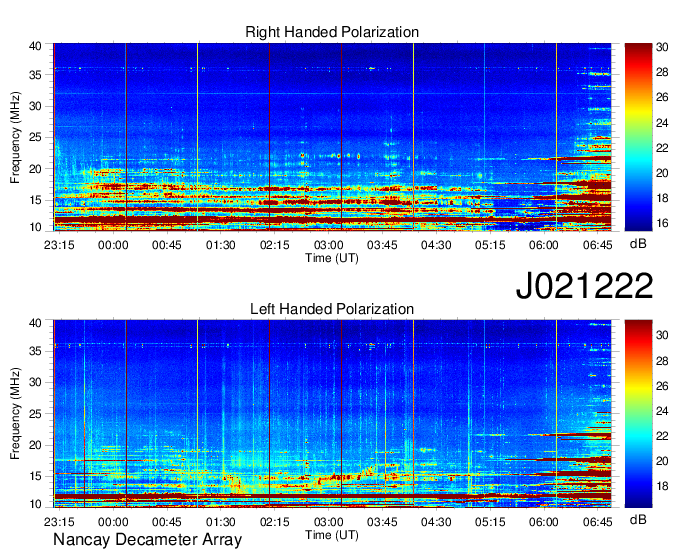Click the 35 MHz tick on right-handed plot
Screen dimensions: 680x552
pyautogui.click(x=35, y=75)
